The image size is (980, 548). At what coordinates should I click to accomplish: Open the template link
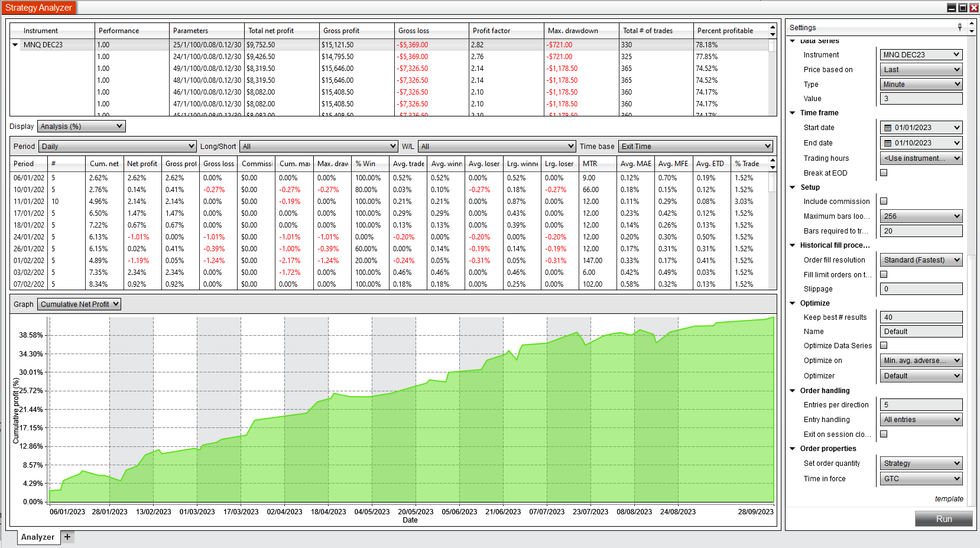pyautogui.click(x=949, y=499)
